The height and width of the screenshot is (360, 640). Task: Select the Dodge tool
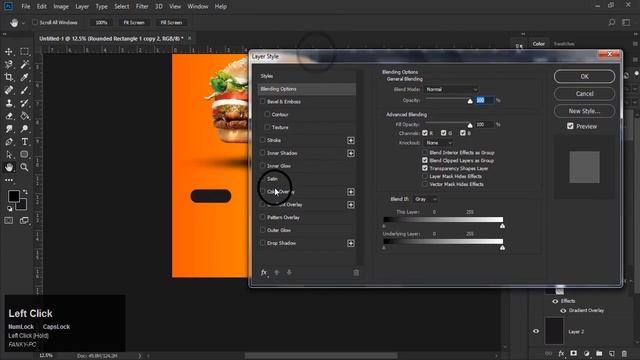(x=24, y=129)
